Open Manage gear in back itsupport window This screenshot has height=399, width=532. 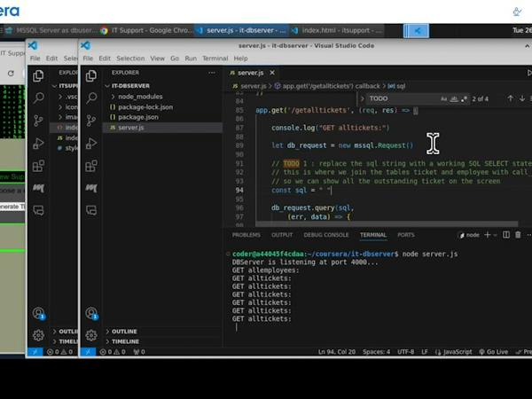(38, 335)
